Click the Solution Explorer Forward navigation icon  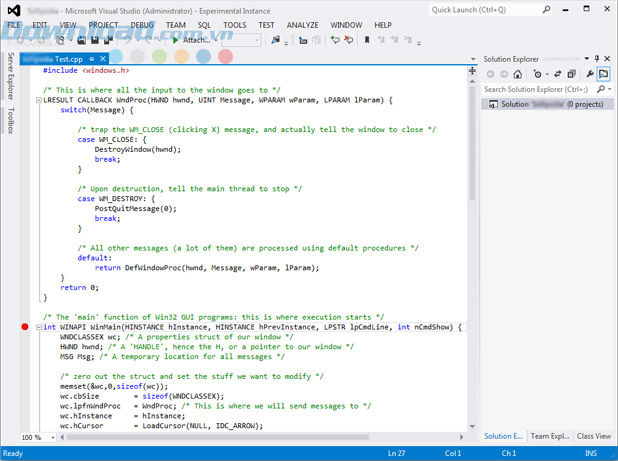[504, 74]
